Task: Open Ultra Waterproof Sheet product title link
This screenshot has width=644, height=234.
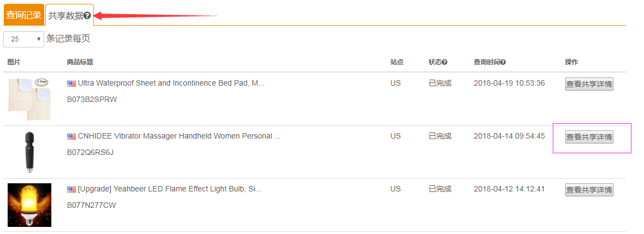Action: point(172,83)
